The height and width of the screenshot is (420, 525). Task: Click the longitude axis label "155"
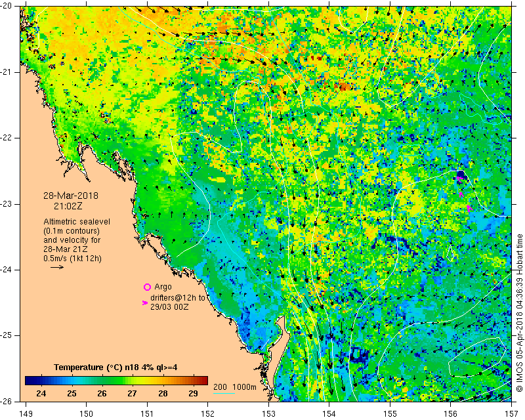click(x=390, y=414)
